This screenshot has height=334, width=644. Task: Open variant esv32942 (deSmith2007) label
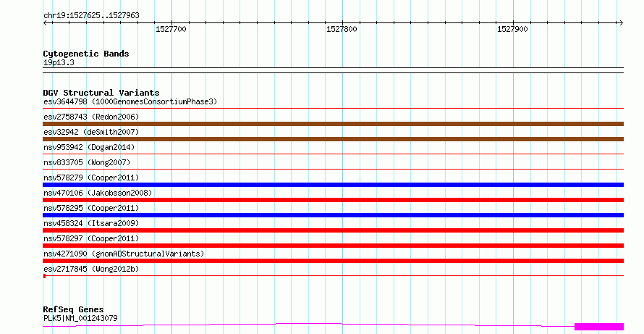point(91,132)
